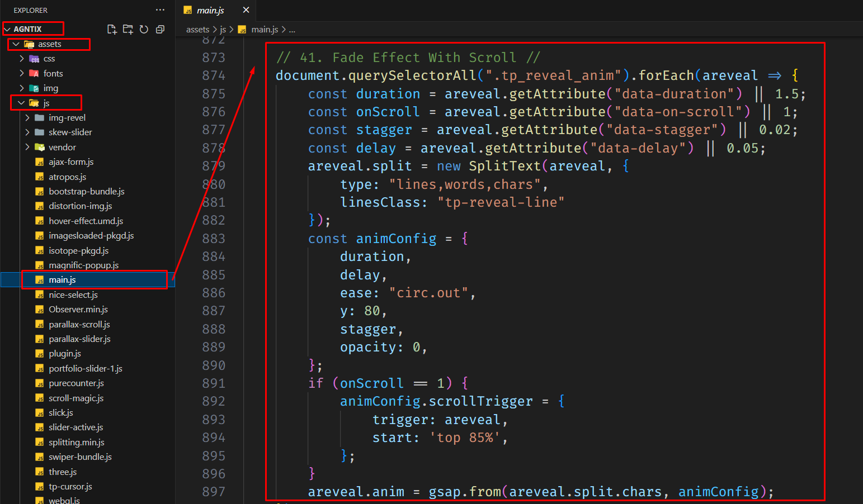Expand the img folder

point(50,88)
